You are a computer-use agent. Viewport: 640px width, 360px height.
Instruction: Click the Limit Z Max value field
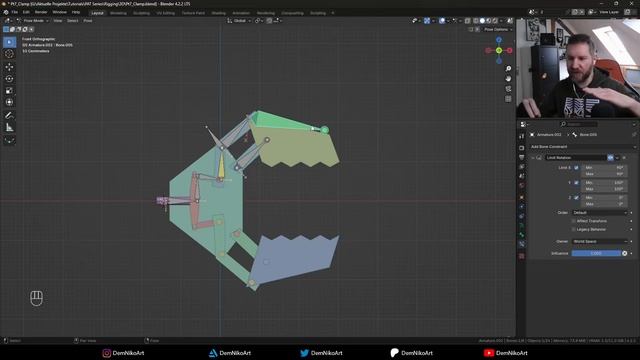[604, 204]
